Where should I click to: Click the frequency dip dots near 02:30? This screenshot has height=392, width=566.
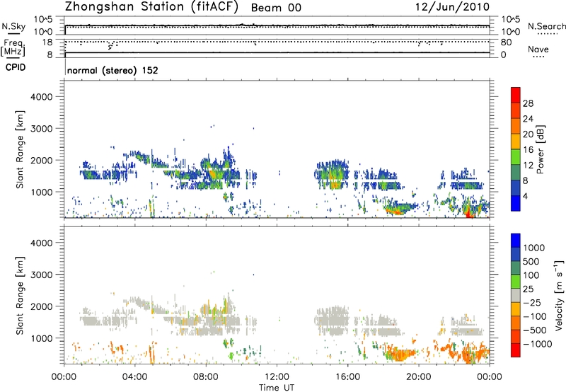click(x=112, y=45)
